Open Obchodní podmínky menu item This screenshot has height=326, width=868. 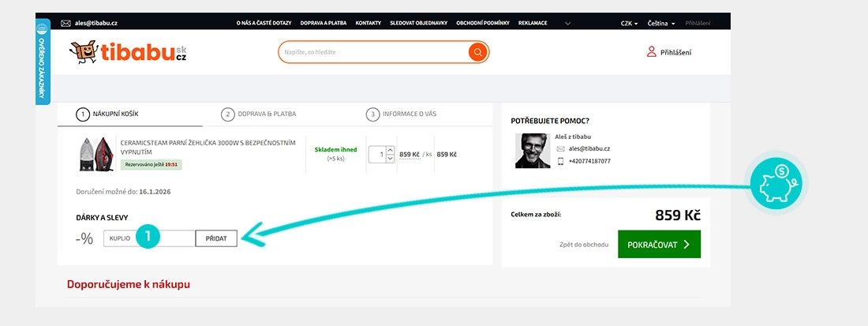pyautogui.click(x=483, y=23)
